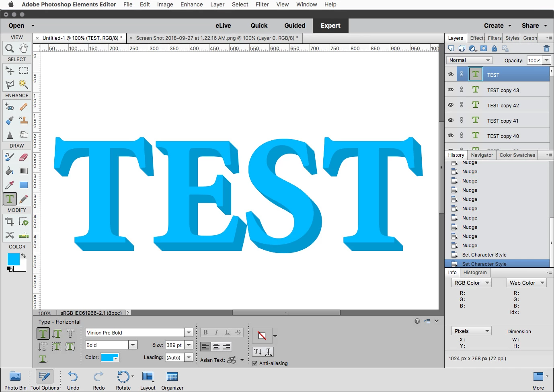
Task: Toggle link icon on TEST copy 43
Action: (462, 90)
